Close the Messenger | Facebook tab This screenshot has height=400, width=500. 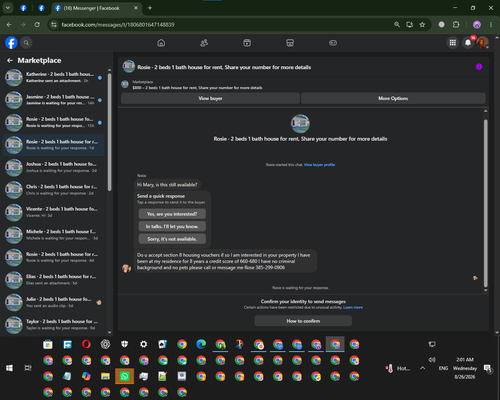point(136,8)
